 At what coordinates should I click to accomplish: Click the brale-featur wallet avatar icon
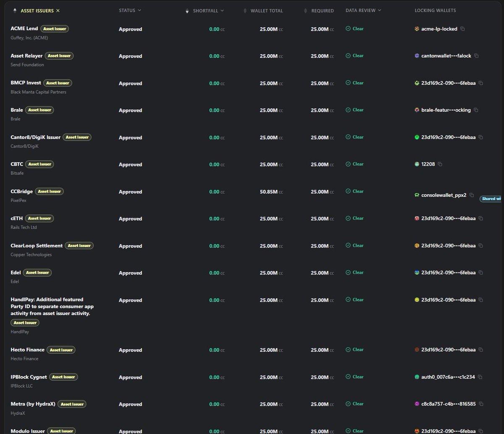417,110
